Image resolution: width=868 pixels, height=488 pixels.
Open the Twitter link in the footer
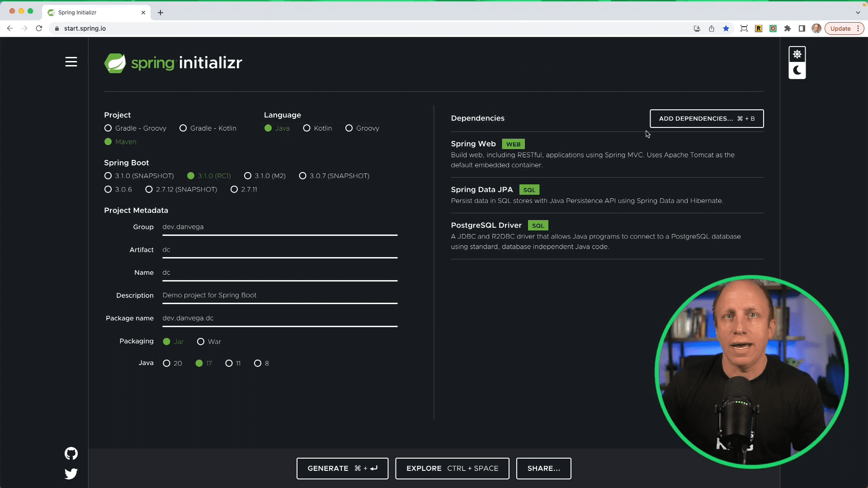[x=71, y=474]
